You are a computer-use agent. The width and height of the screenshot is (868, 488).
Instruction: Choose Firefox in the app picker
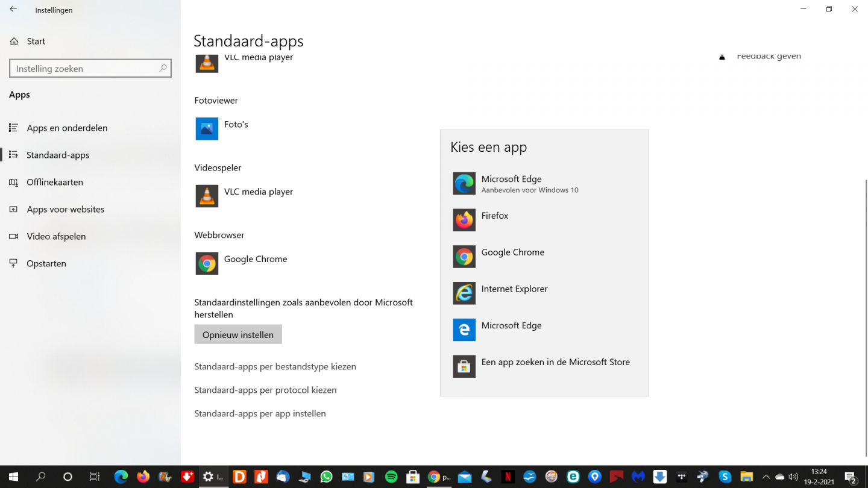tap(544, 221)
